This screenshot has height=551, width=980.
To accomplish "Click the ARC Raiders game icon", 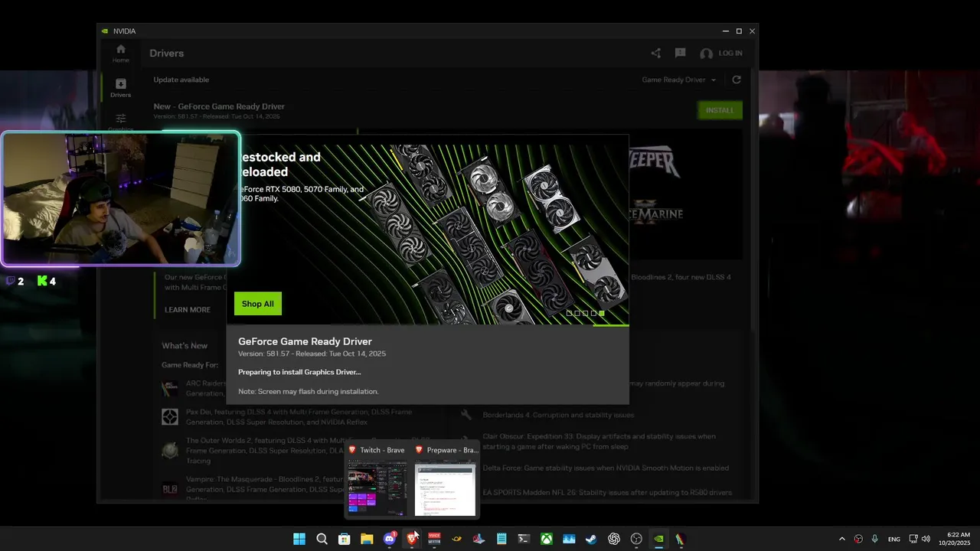I will point(170,388).
